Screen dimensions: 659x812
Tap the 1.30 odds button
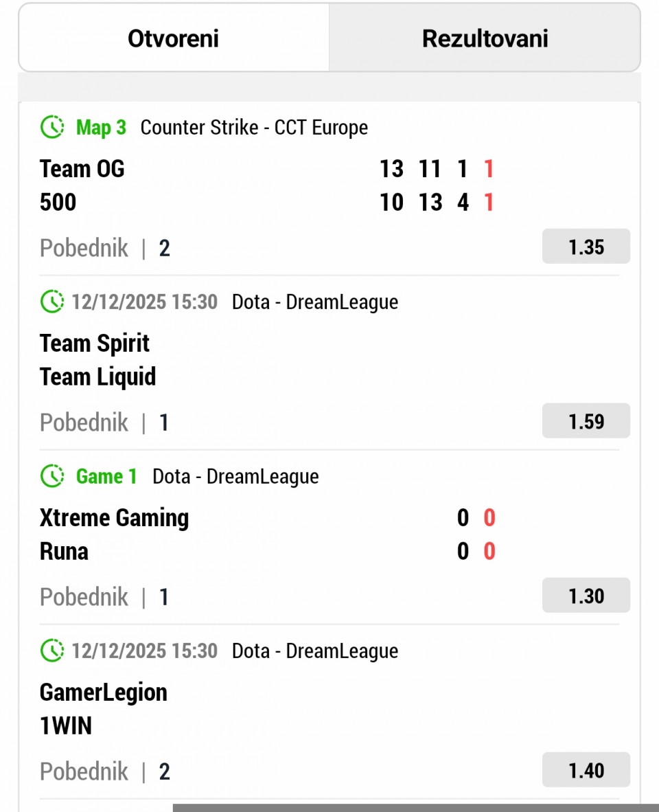[x=586, y=596]
